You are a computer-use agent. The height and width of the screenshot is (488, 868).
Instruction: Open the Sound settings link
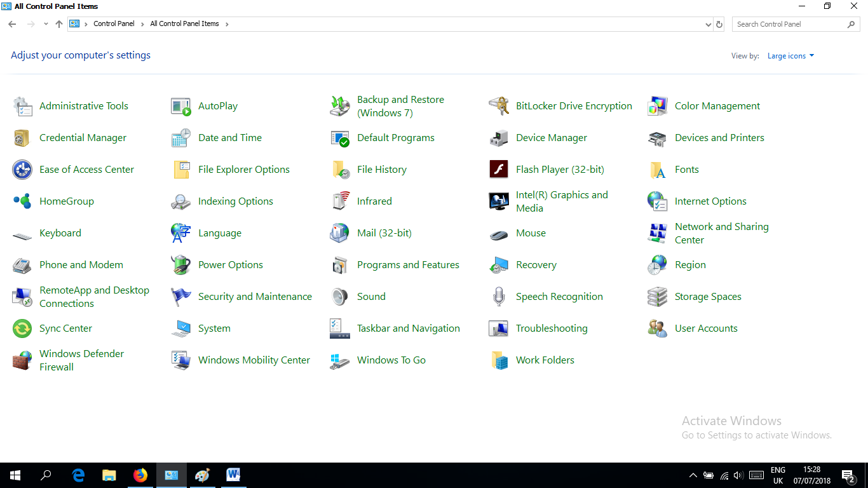[x=371, y=297]
